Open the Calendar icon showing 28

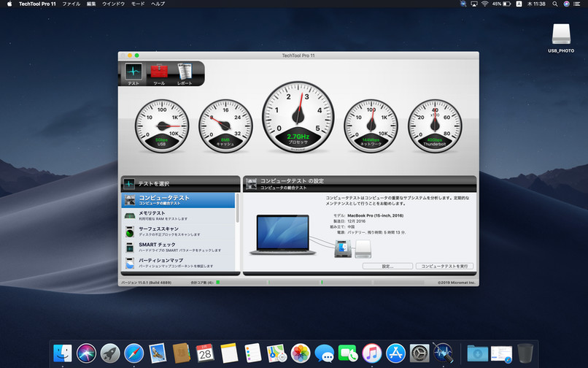pos(205,353)
